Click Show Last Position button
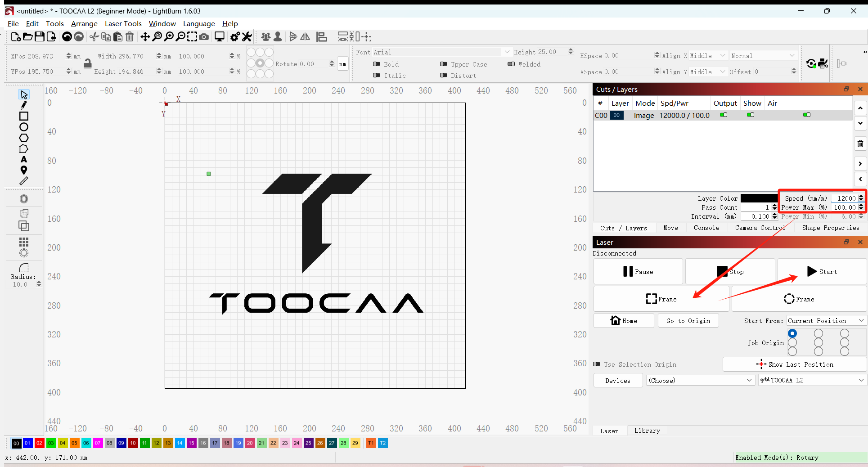Image resolution: width=868 pixels, height=467 pixels. tap(795, 364)
